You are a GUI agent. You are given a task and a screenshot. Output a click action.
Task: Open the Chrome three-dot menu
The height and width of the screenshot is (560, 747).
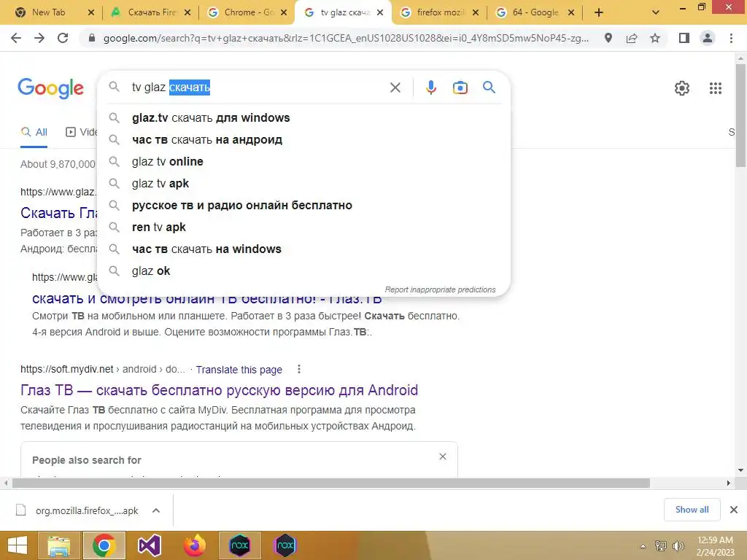pos(731,38)
